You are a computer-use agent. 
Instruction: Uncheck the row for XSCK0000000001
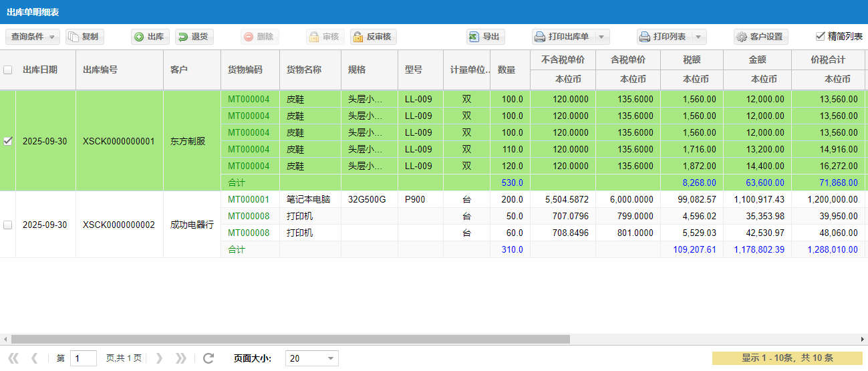click(8, 141)
